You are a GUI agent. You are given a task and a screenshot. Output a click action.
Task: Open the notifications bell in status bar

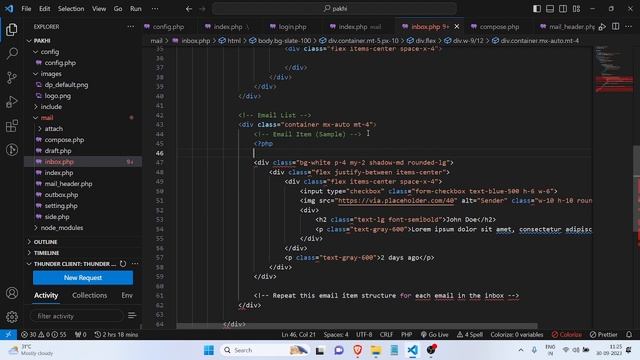coord(629,334)
